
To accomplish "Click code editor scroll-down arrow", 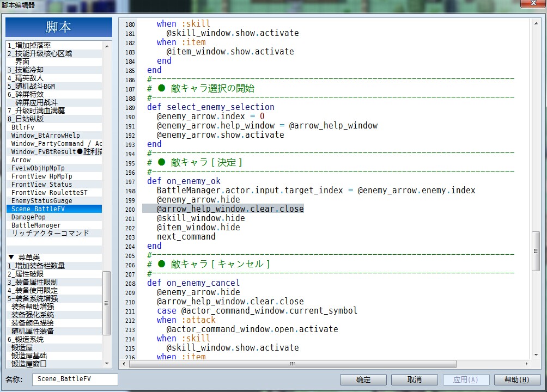I will 536,355.
